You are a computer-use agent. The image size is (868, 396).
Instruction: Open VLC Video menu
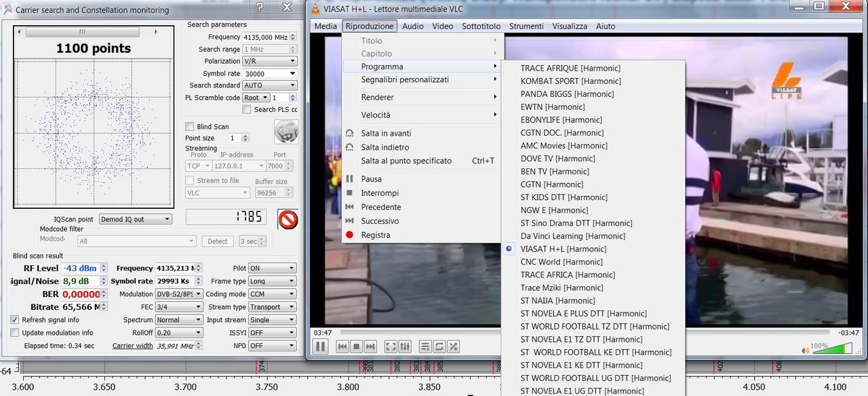443,26
